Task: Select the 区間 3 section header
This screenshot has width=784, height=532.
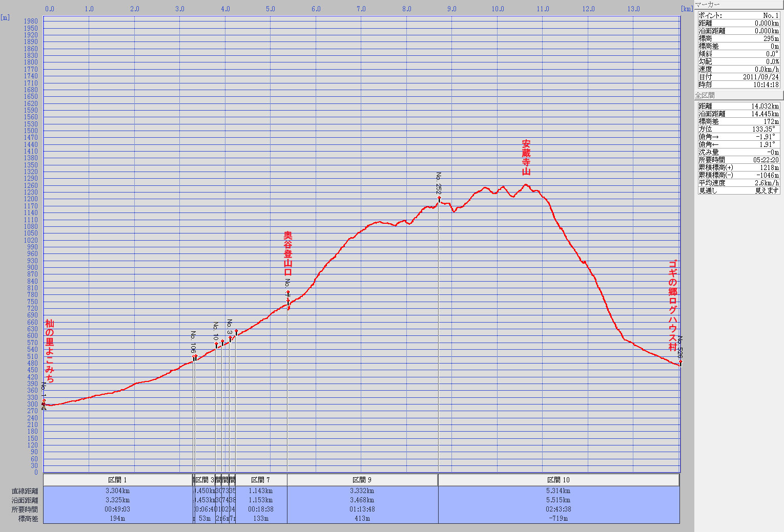Action: 204,480
